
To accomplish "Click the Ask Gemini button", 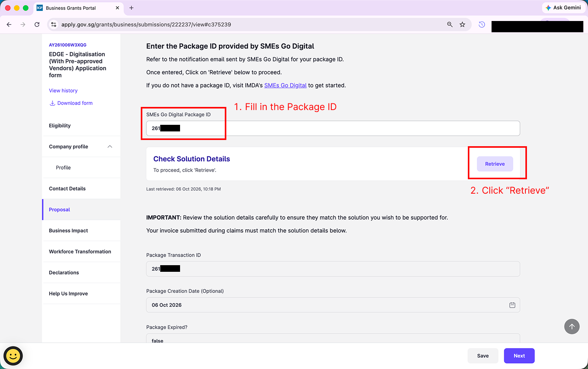I will (x=563, y=8).
